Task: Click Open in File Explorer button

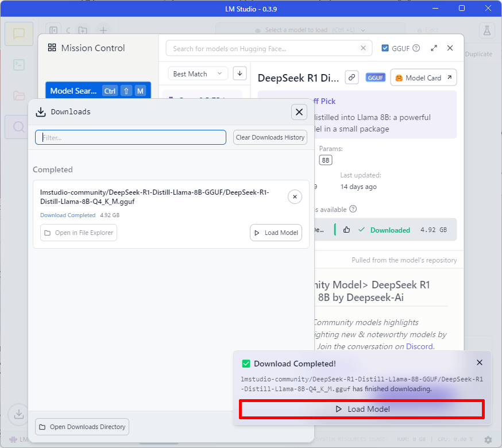Action: pos(79,233)
